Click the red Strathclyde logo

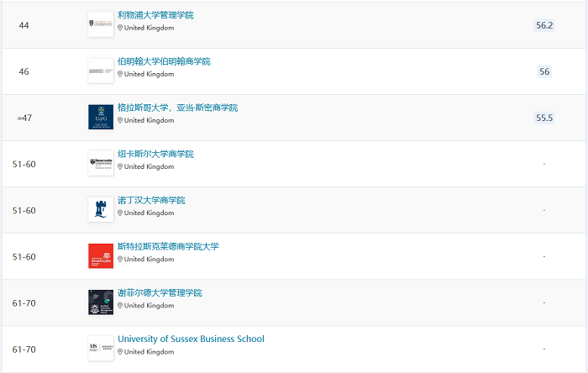[100, 256]
